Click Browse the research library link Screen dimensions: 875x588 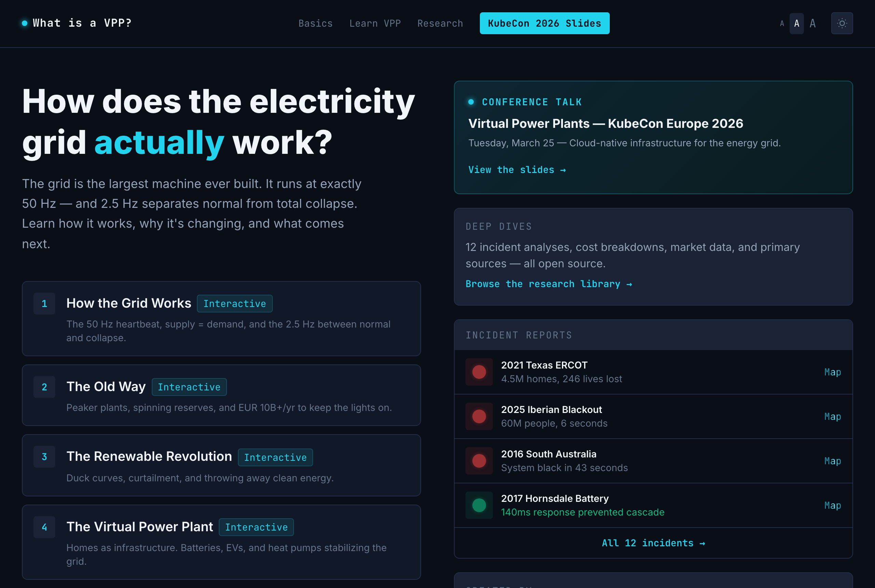coord(549,284)
